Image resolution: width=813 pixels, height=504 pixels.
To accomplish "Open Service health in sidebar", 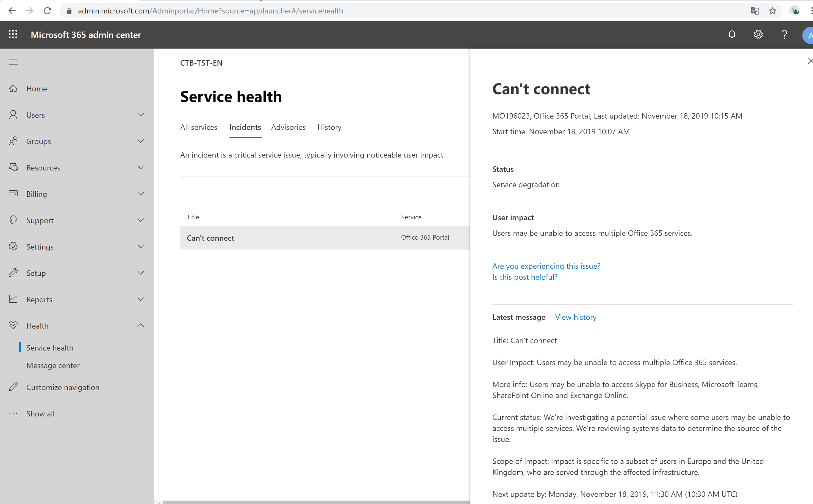I will [50, 348].
